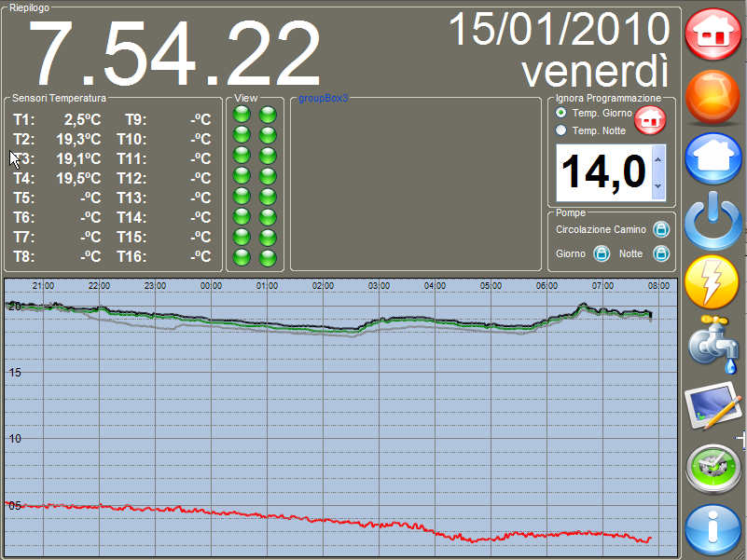Image resolution: width=747 pixels, height=560 pixels.
Task: Click the red house icon in the sidebar
Action: coord(713,34)
